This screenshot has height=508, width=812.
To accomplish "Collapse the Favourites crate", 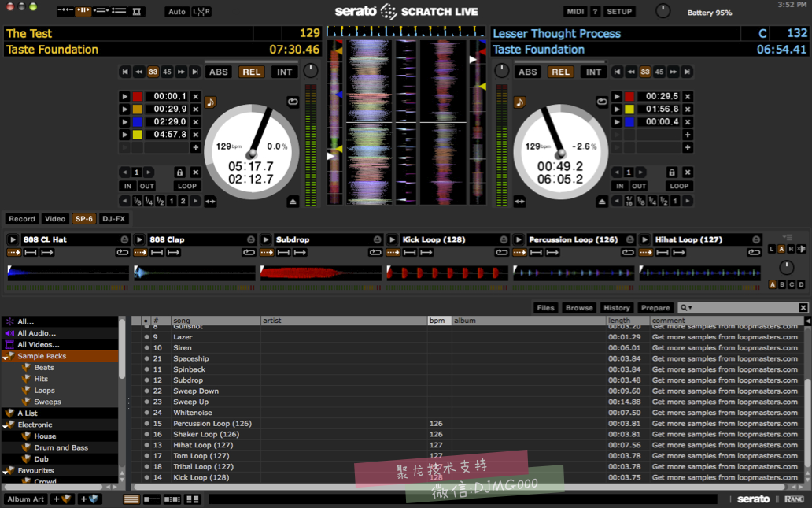I will (6, 471).
